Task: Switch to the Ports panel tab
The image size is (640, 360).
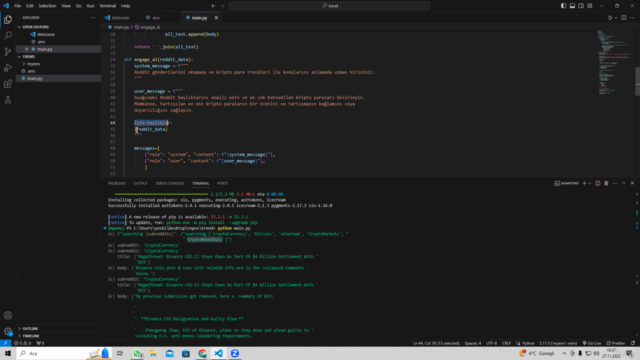Action: (222, 183)
